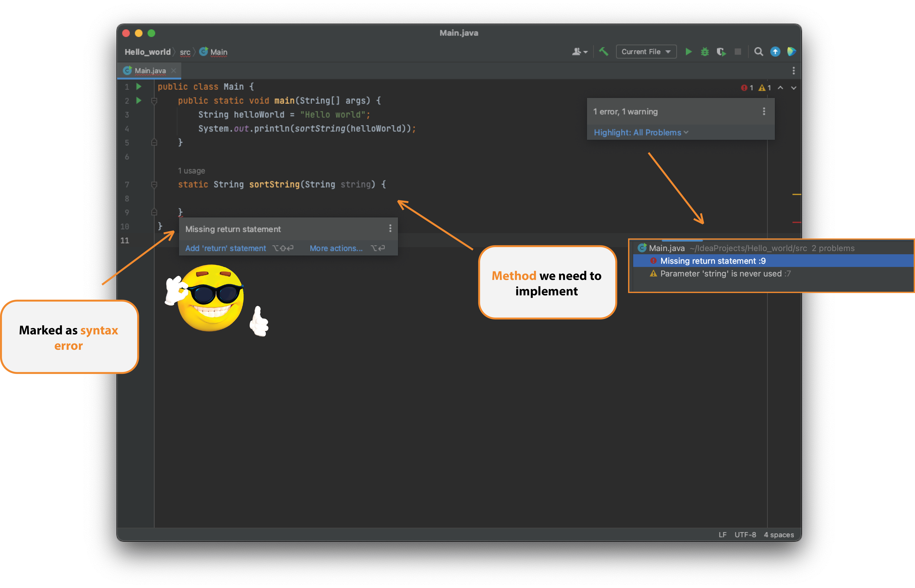Click 4 spaces indent in status bar
This screenshot has width=915, height=588.
click(779, 535)
